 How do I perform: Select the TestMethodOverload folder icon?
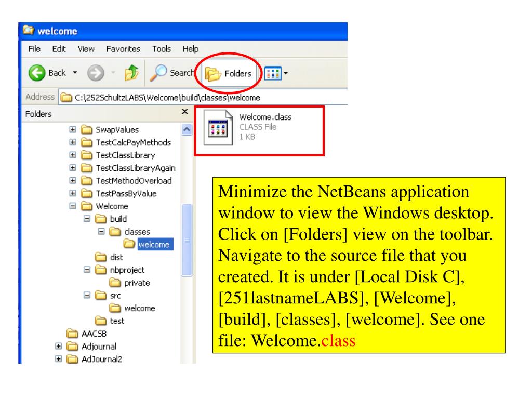coord(87,180)
